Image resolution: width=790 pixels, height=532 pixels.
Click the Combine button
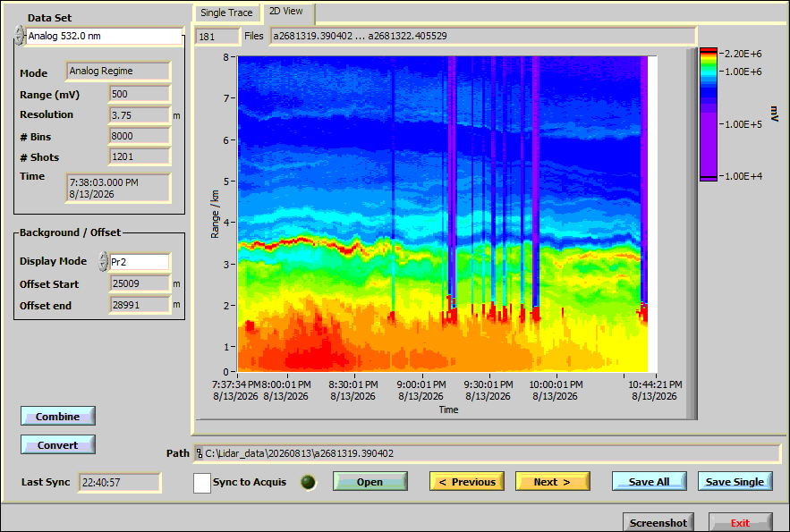point(58,417)
